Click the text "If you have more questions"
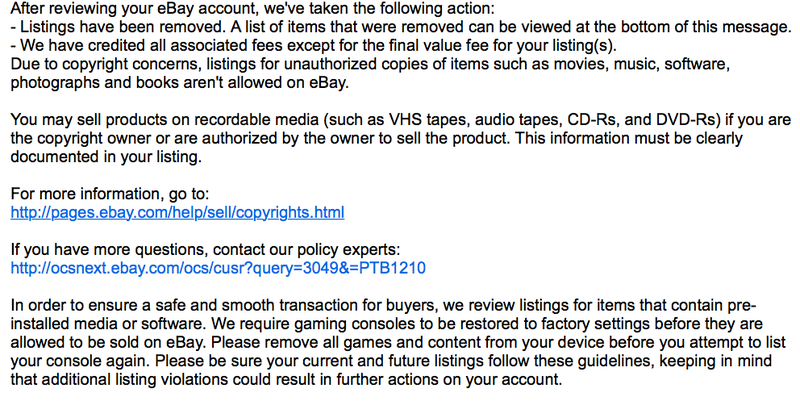800x401 pixels. pyautogui.click(x=205, y=249)
